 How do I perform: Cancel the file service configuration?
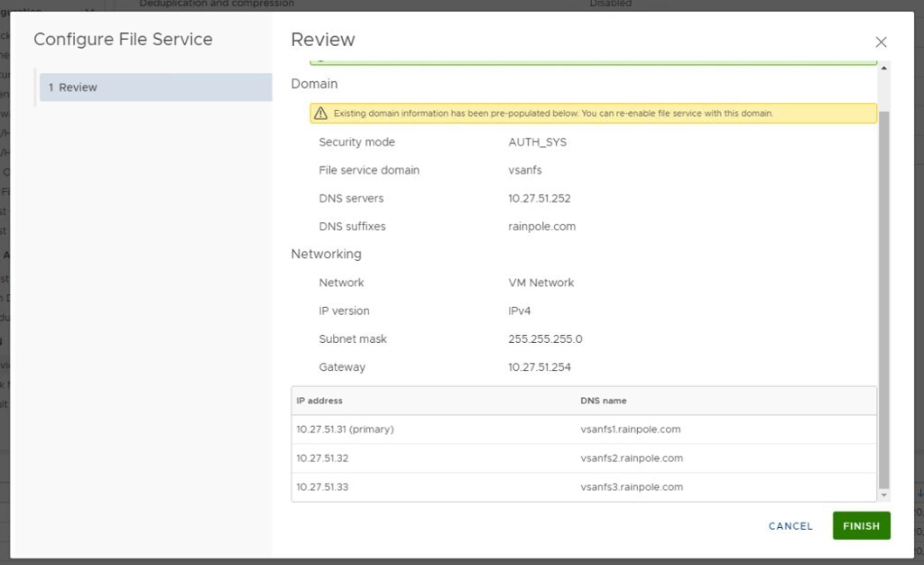790,526
